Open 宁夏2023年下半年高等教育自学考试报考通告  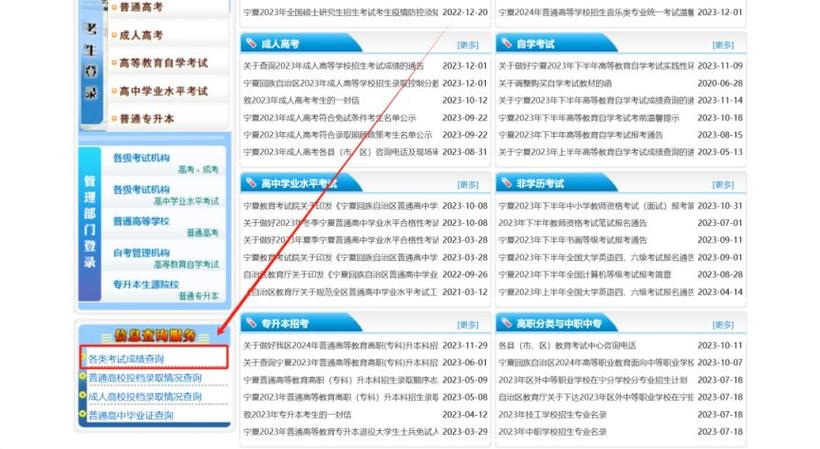click(x=580, y=135)
